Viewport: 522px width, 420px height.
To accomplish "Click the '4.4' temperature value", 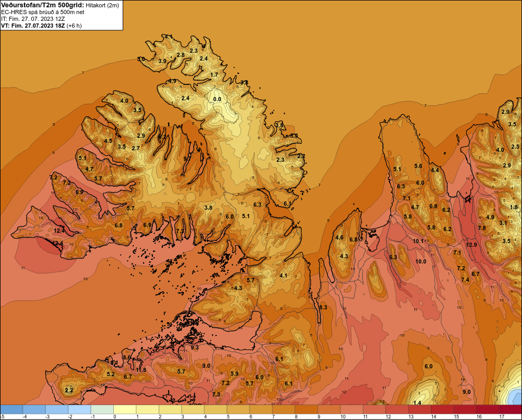I will tap(435, 170).
